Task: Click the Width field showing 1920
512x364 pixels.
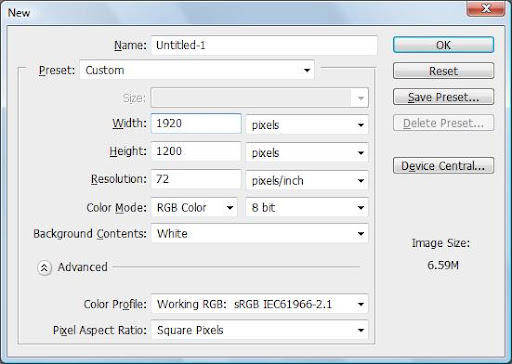Action: tap(196, 123)
